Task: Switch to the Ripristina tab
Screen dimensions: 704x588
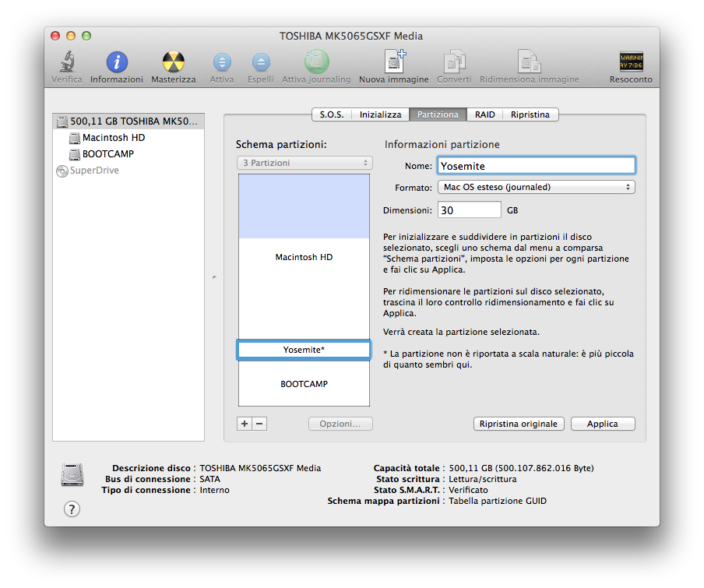Action: pyautogui.click(x=530, y=114)
